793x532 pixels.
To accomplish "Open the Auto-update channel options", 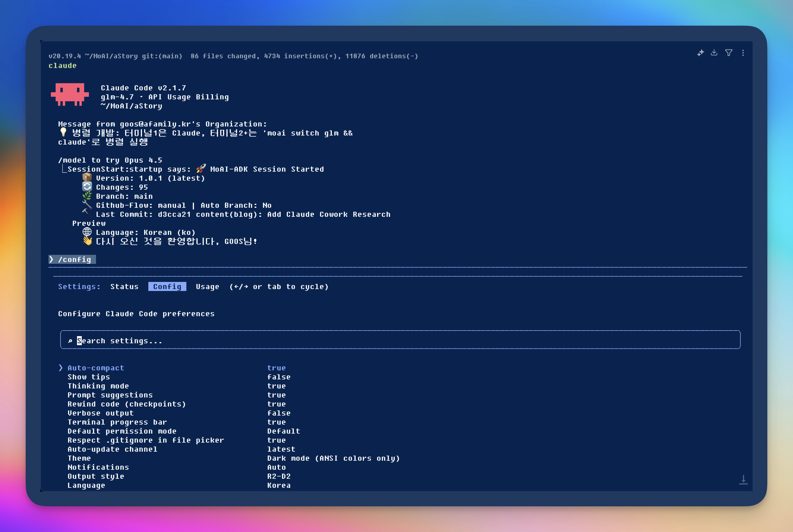I will tap(112, 449).
